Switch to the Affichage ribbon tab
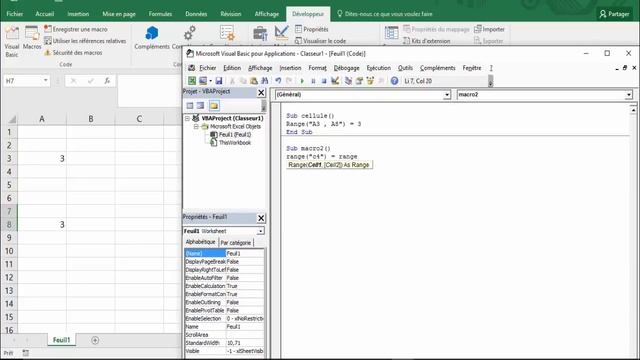 pyautogui.click(x=267, y=14)
